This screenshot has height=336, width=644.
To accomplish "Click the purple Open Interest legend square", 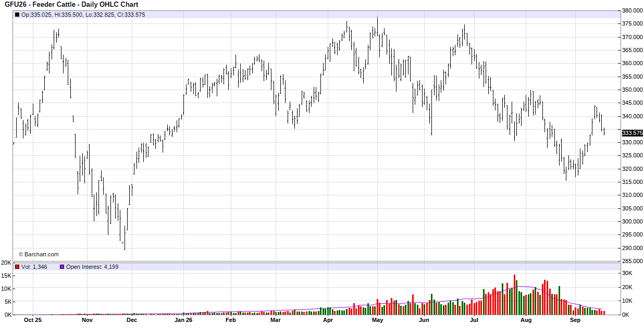I will [x=62, y=267].
